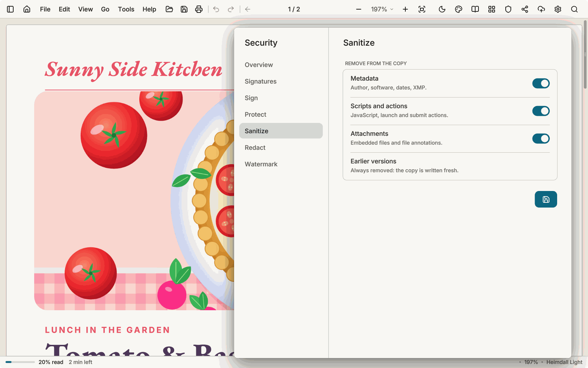The height and width of the screenshot is (368, 588).
Task: Print the document
Action: click(x=199, y=9)
